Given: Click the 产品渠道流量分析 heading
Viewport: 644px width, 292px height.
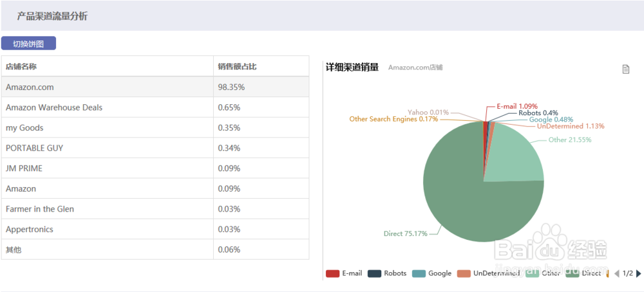Looking at the screenshot, I should click(x=52, y=17).
